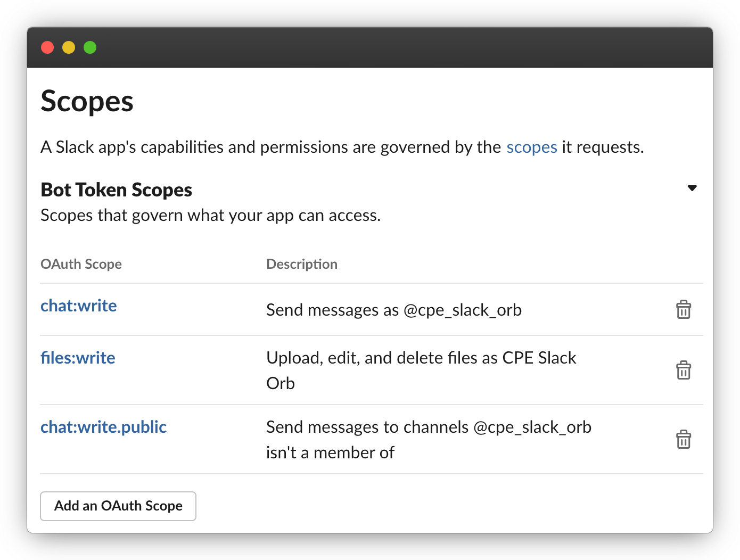This screenshot has width=740, height=560.
Task: Open the chat:write scope link
Action: 79,306
